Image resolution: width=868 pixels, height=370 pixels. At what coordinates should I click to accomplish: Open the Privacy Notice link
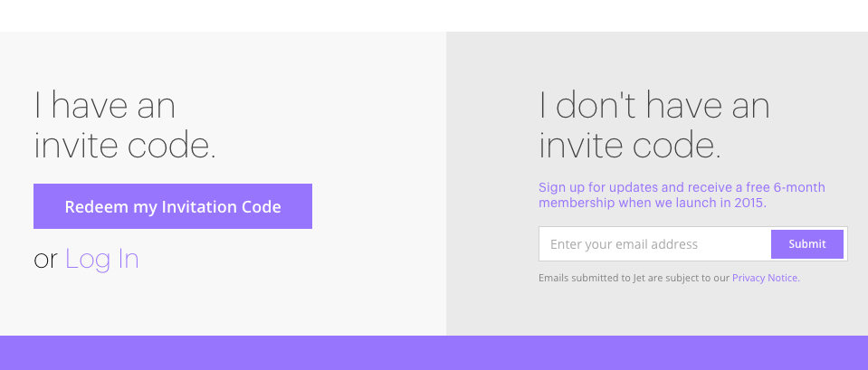[x=766, y=279]
